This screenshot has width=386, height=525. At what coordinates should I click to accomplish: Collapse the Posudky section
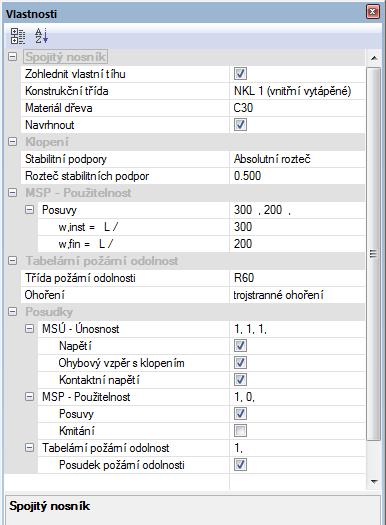(12, 312)
